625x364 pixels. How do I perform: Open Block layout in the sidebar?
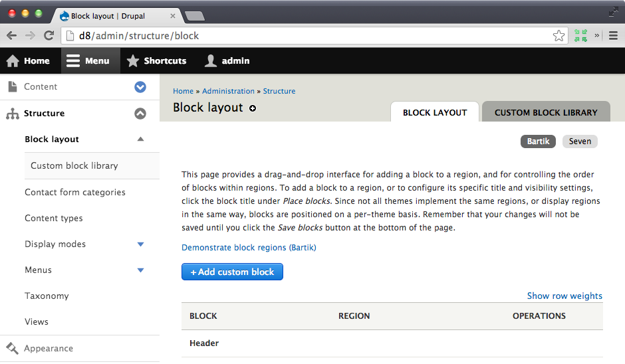(x=52, y=139)
